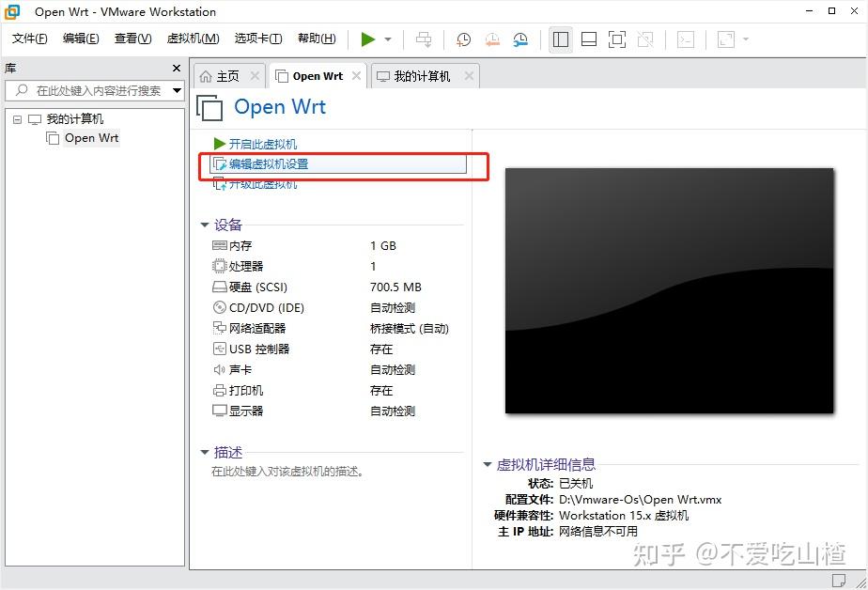This screenshot has width=868, height=590.
Task: Click the green Power On play button in toolbar
Action: (x=368, y=39)
